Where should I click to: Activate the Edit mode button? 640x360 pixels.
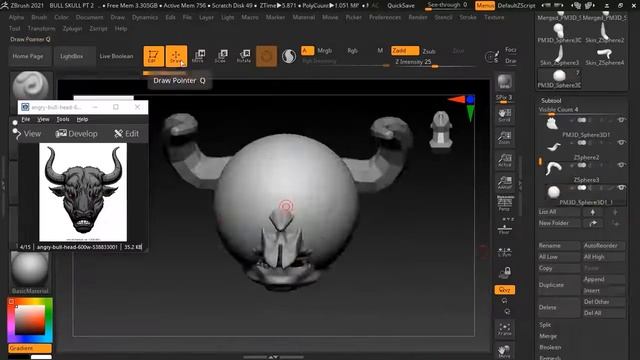(x=153, y=56)
